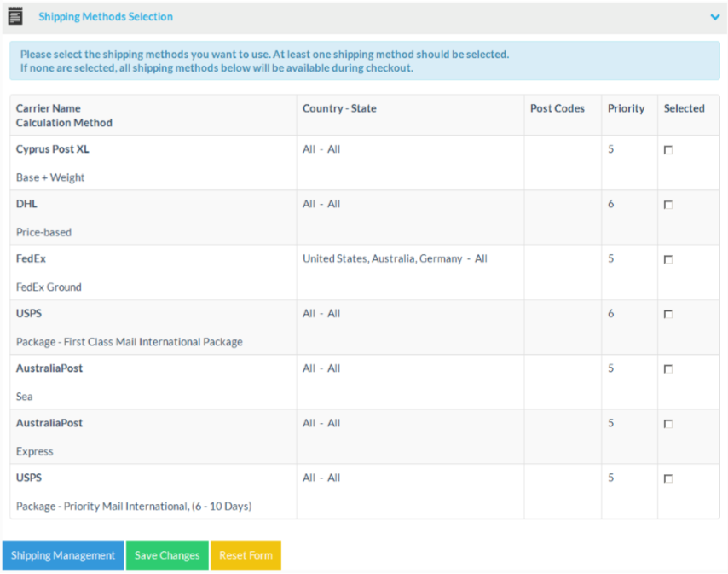Collapse the Shipping Methods Selection panel chevron

(x=714, y=17)
